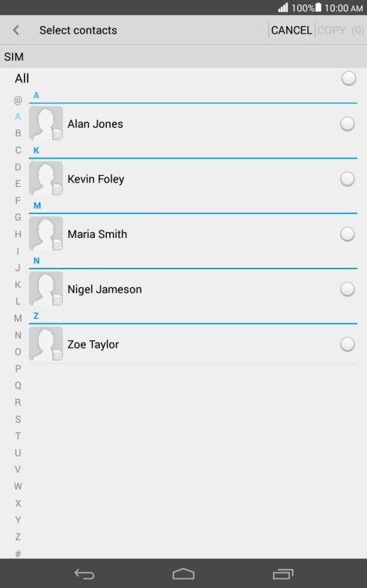Tap Kevin Foley's contact avatar
367x588 pixels.
tap(46, 178)
